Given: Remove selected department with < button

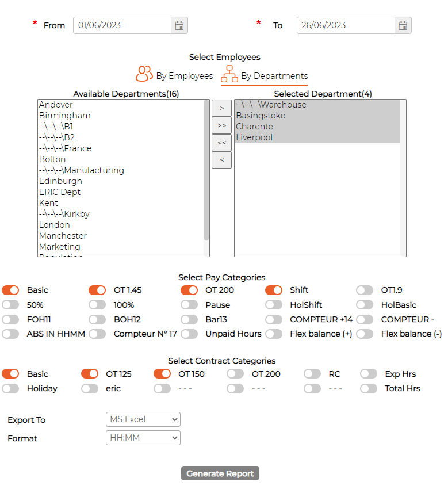Looking at the screenshot, I should [x=222, y=160].
